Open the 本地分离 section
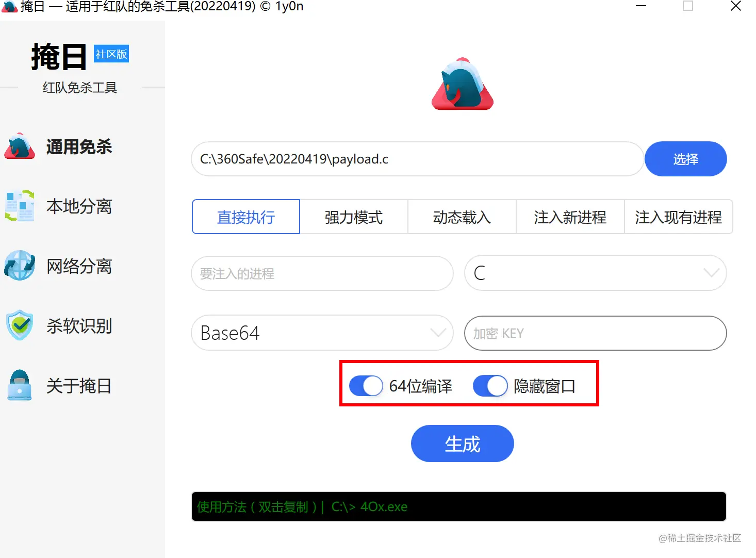The width and height of the screenshot is (756, 558). [79, 206]
